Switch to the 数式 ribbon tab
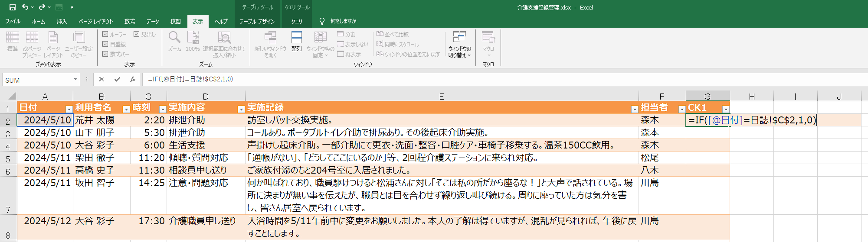 coord(129,21)
